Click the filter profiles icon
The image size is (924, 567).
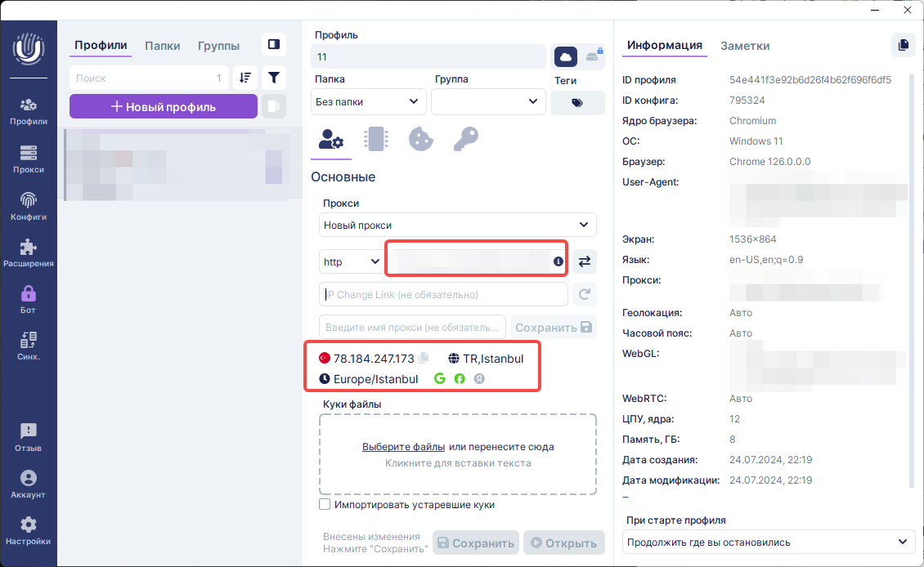click(274, 78)
